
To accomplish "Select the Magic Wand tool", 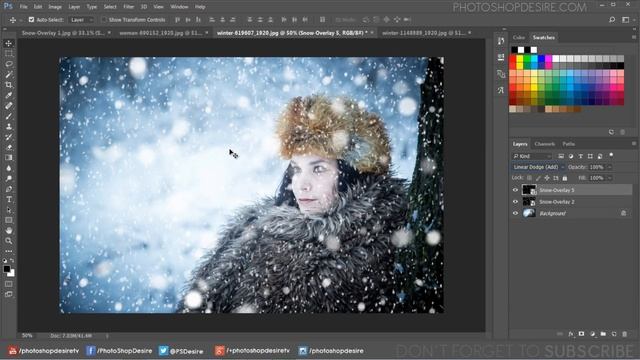I will (x=9, y=75).
